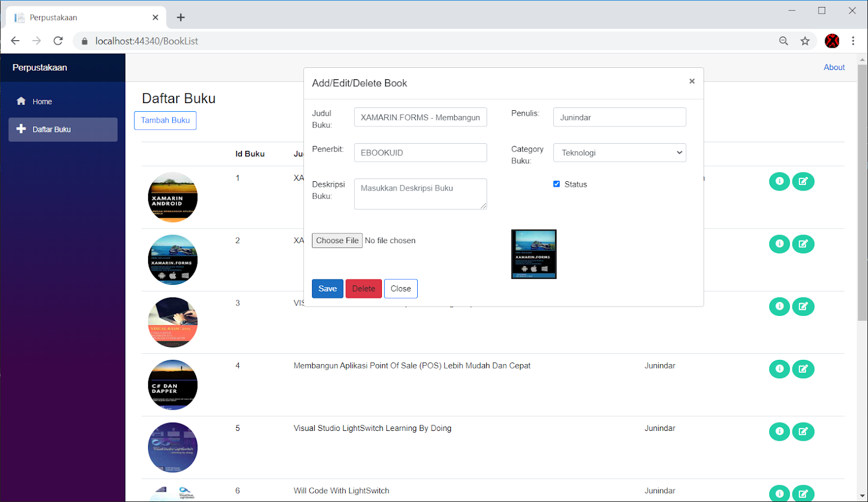Edit book 3 with the edit icon
Viewport: 868px width, 502px height.
803,306
